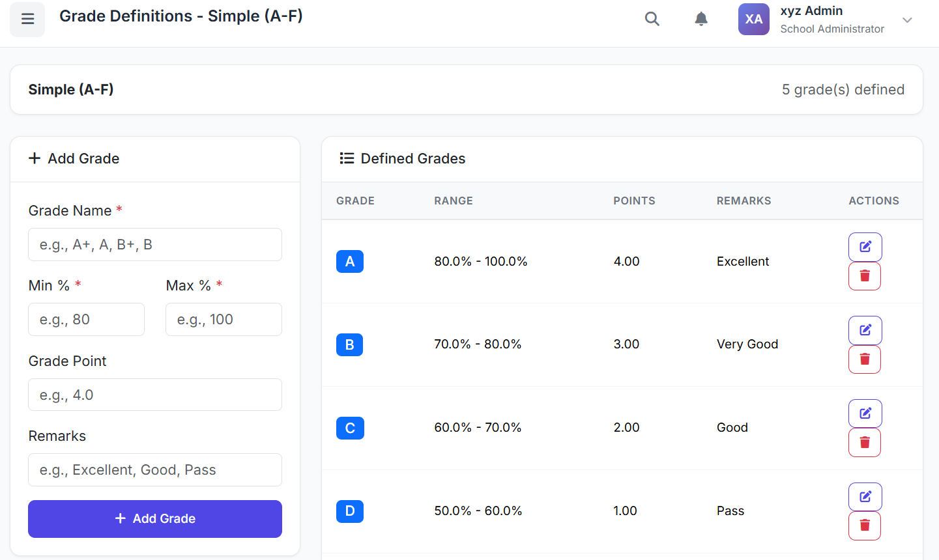939x560 pixels.
Task: Focus the Grade Name input field
Action: click(x=154, y=244)
